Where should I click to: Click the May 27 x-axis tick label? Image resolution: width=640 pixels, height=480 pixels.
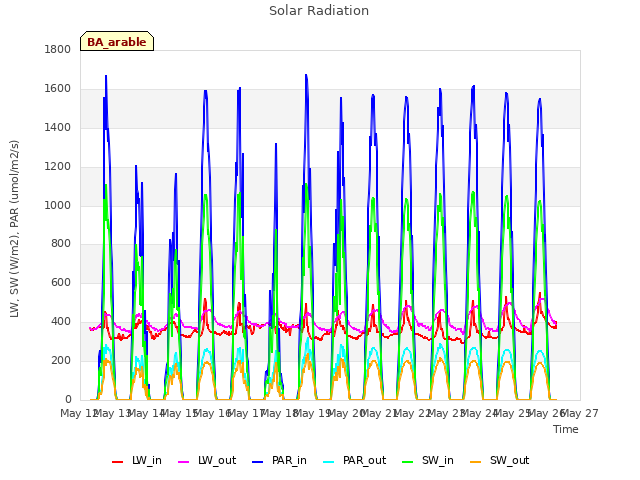pos(580,413)
